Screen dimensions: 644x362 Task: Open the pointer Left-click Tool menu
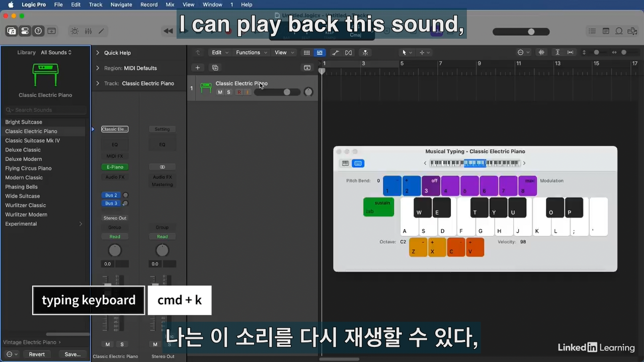click(407, 52)
